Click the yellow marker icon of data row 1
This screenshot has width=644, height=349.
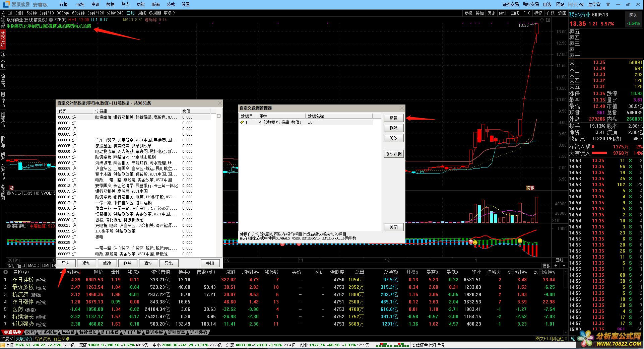click(242, 122)
